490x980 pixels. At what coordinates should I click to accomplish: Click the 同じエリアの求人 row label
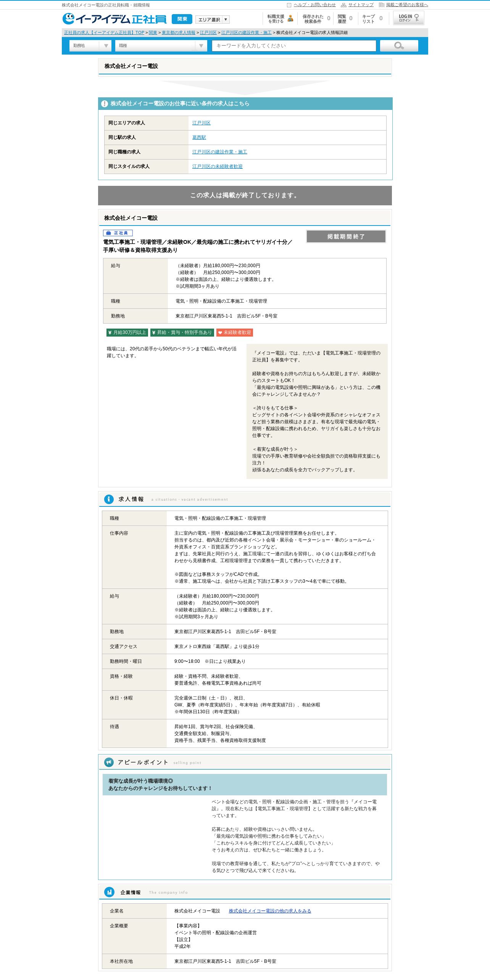127,123
